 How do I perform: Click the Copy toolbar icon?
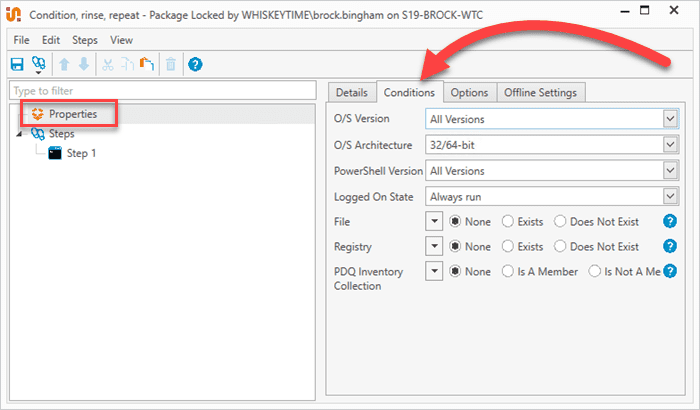pyautogui.click(x=128, y=65)
